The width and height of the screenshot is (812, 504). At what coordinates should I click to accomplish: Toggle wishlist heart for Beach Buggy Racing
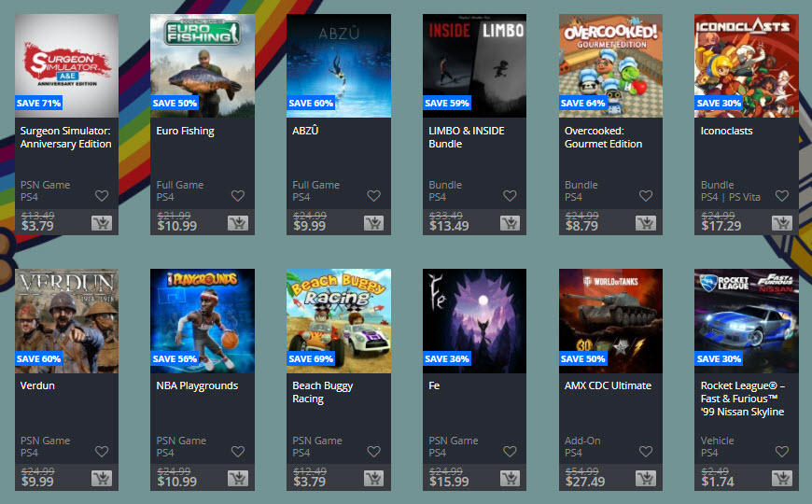tap(373, 452)
